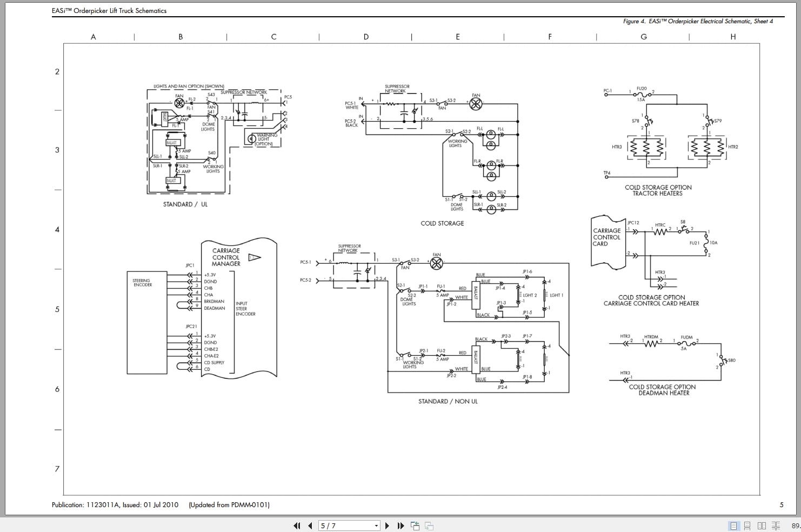Click the STANDARD / UL section label
801x532 pixels.
point(185,204)
